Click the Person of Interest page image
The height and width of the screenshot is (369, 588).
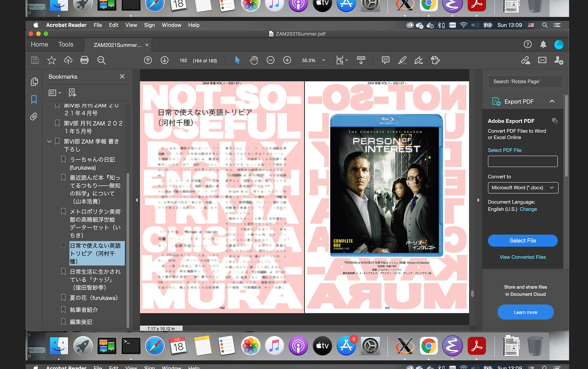tap(386, 185)
